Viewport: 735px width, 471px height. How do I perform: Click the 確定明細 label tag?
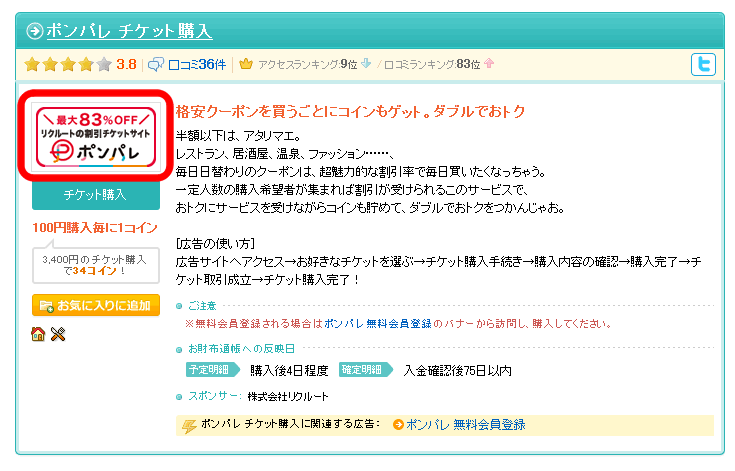[x=364, y=370]
